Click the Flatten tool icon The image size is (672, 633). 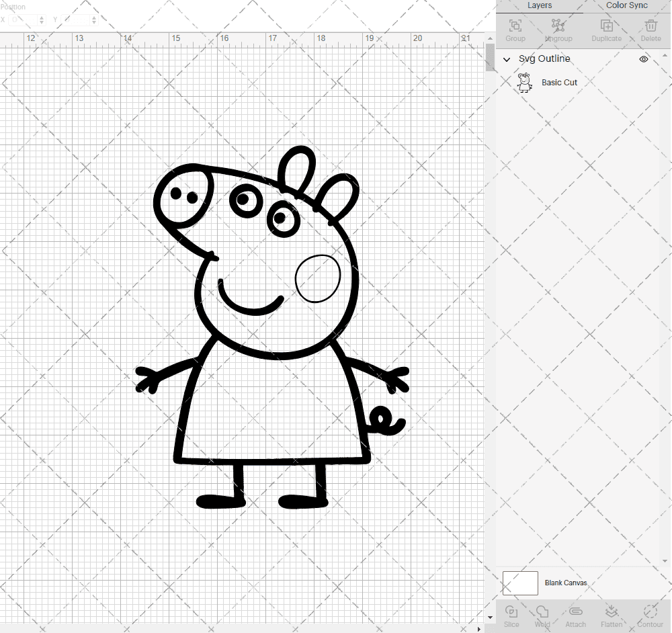612,611
